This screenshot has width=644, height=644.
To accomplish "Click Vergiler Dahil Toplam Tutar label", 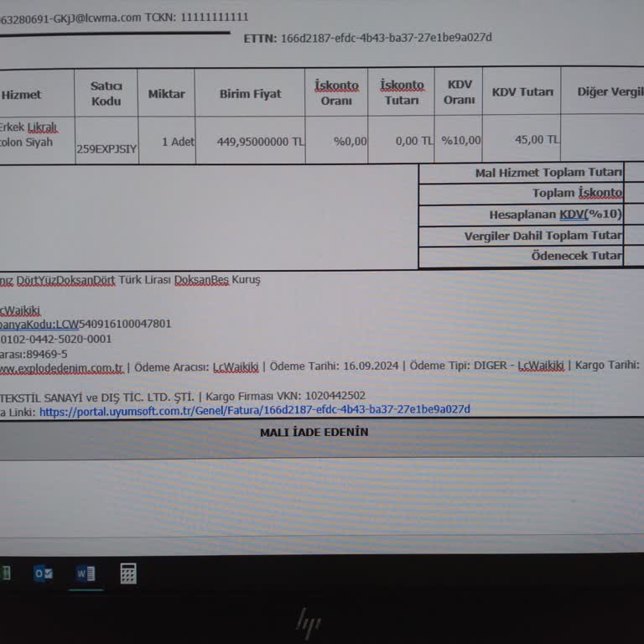I will pyautogui.click(x=543, y=236).
